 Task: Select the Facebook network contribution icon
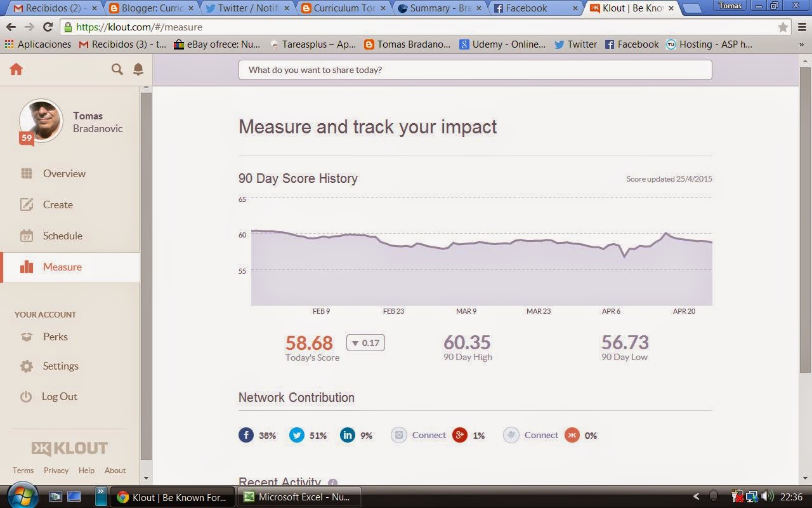246,435
